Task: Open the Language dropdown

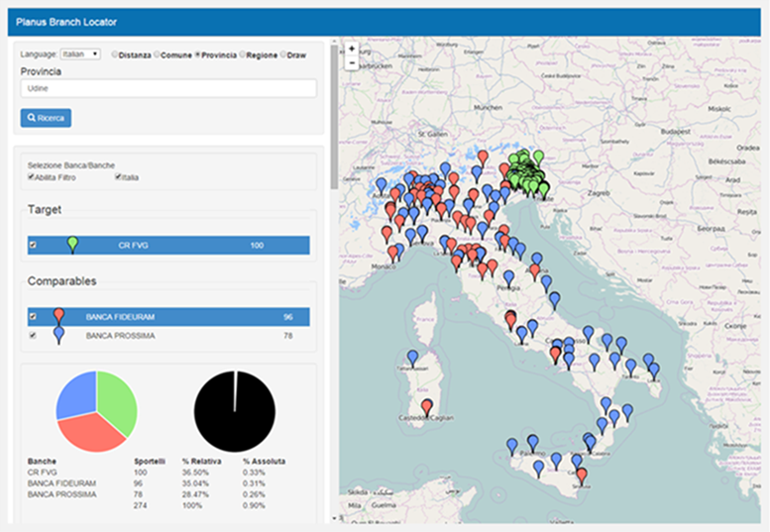Action: tap(80, 54)
